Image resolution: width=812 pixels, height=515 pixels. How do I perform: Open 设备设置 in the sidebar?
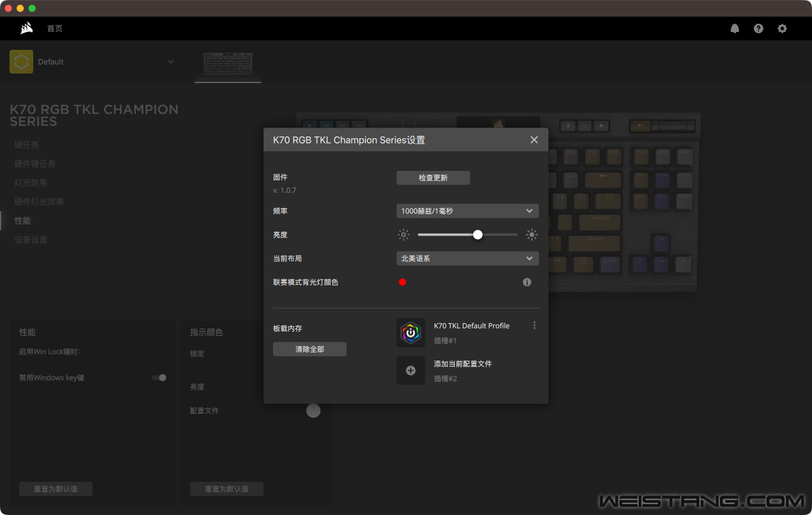(31, 240)
